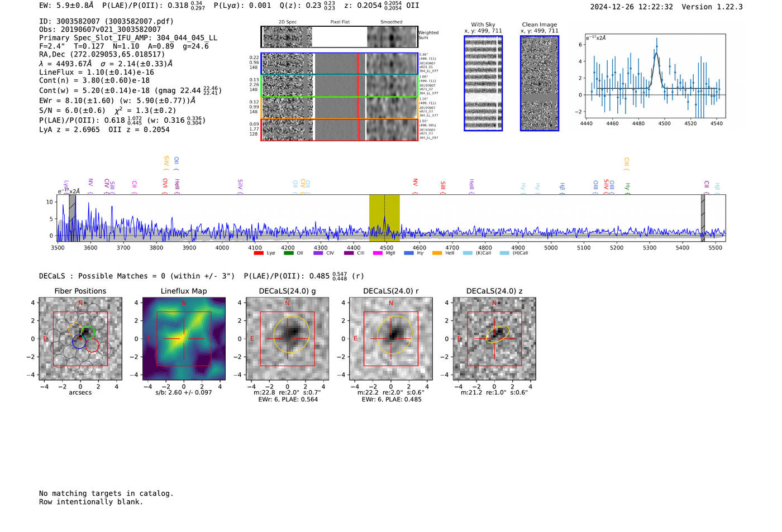The image size is (782, 532).
Task: Click the 's/b: 2.60 +/- 0.097' caption
Action: point(184,392)
